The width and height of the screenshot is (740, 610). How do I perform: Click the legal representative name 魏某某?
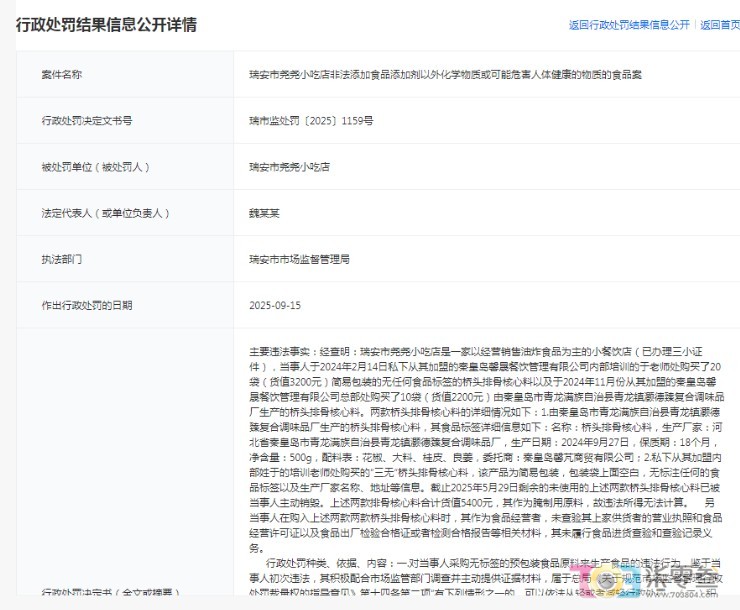coord(264,213)
